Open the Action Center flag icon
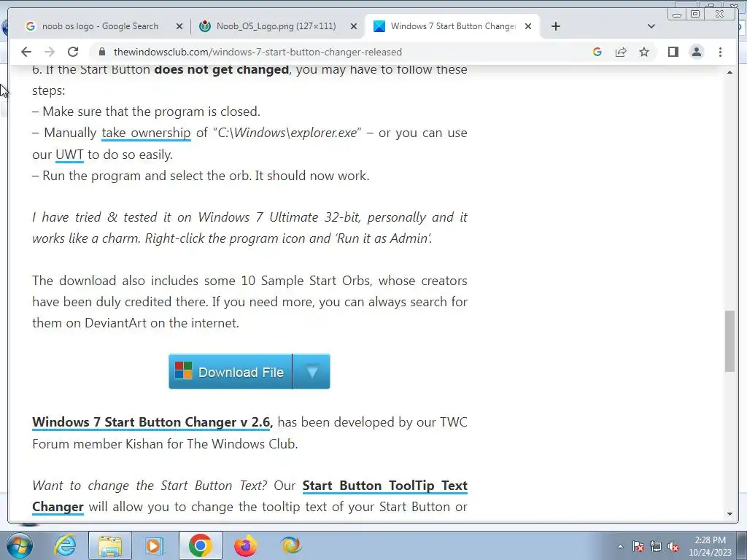The image size is (747, 560). tap(638, 547)
